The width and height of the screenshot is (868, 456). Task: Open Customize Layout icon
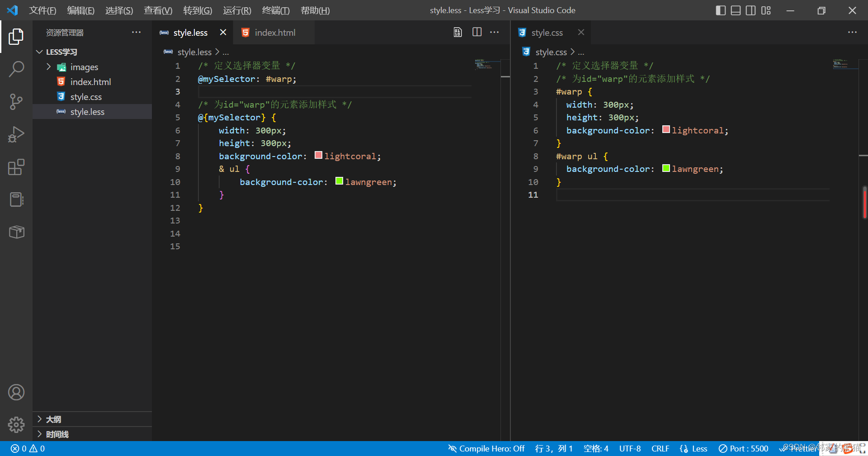(x=766, y=10)
